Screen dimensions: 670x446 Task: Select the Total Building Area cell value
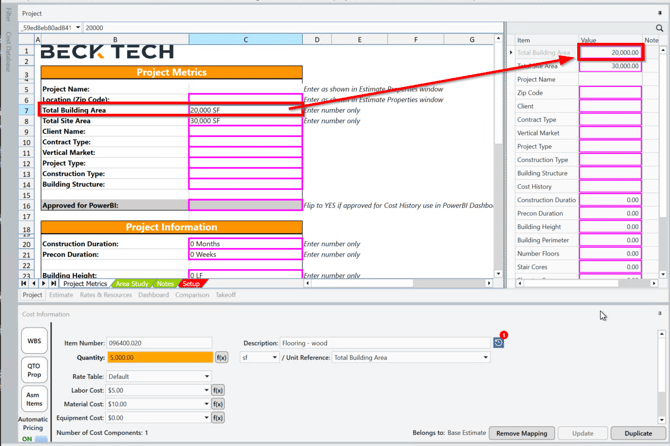click(245, 110)
